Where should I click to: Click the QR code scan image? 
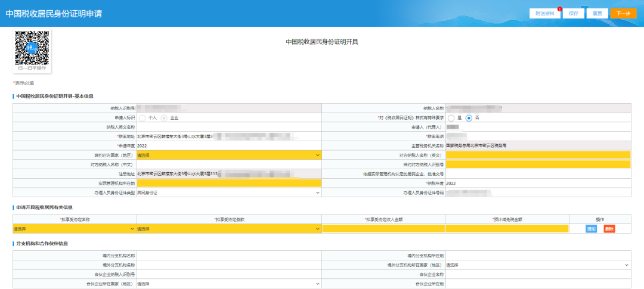pos(32,48)
